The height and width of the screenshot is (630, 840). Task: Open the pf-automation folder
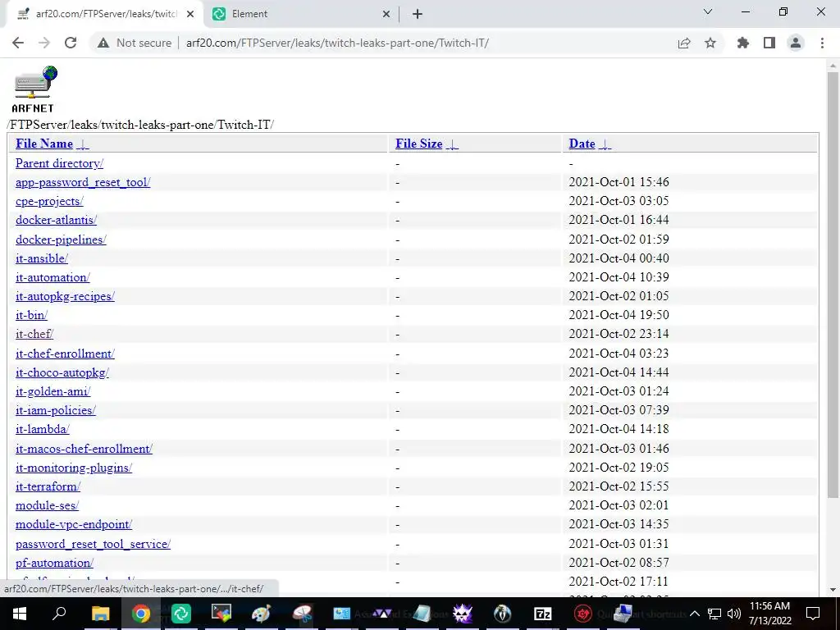(55, 563)
